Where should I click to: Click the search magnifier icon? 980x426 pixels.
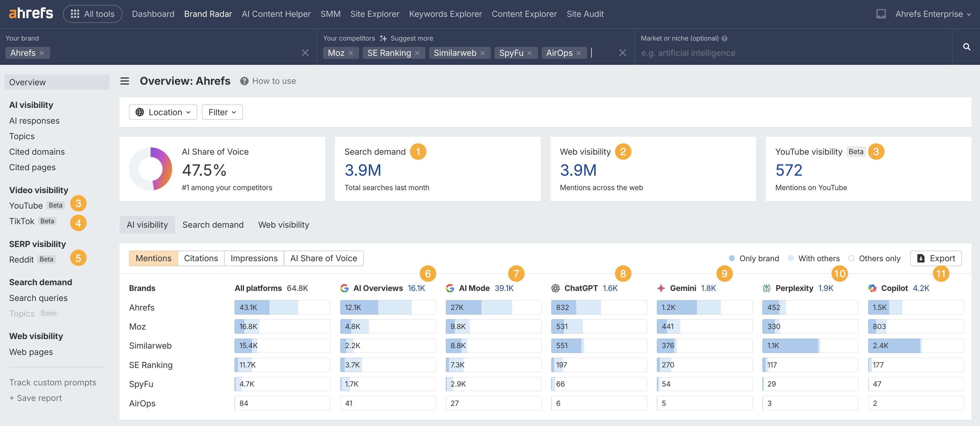[x=966, y=47]
